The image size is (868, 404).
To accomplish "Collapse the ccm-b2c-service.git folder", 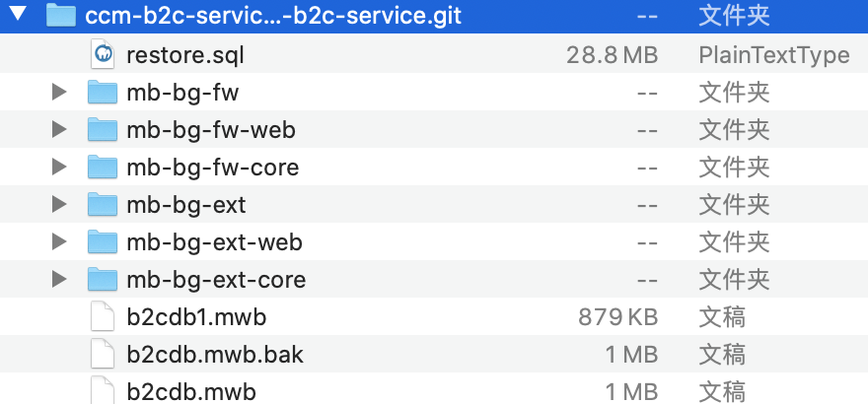I will pos(18,15).
